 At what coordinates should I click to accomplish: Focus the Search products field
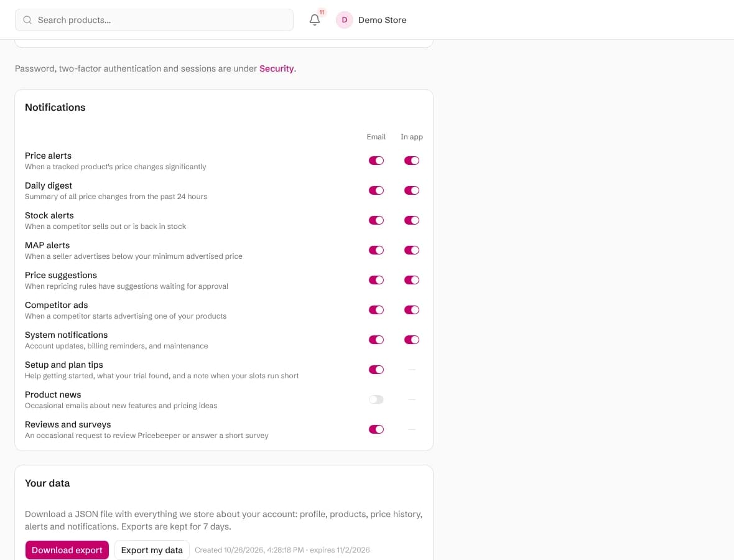pos(154,20)
